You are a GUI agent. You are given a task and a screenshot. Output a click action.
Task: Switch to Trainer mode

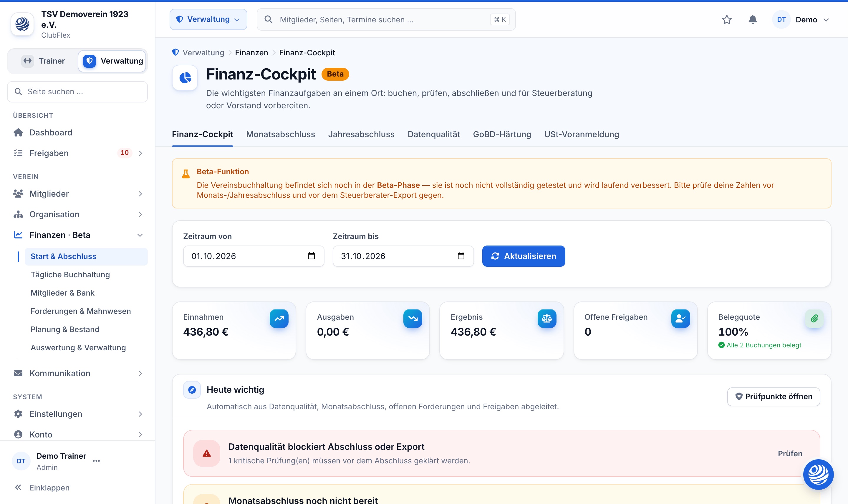pyautogui.click(x=43, y=61)
